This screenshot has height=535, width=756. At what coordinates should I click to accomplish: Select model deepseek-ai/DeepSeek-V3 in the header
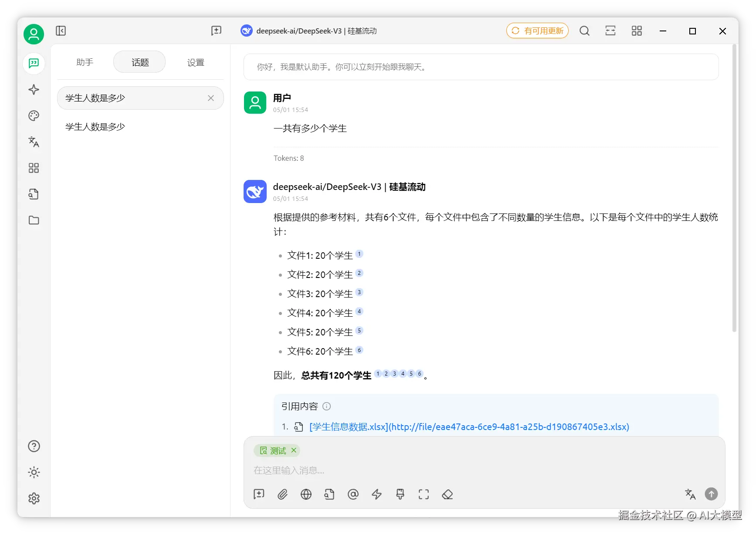tap(309, 30)
